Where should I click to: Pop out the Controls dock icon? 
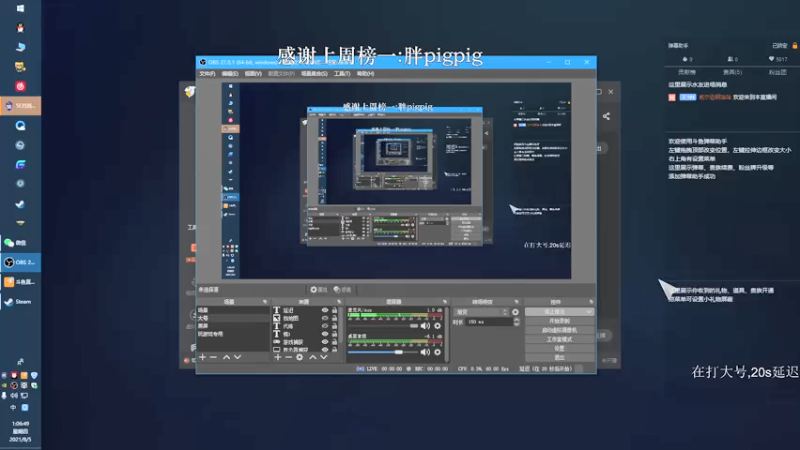[x=591, y=302]
